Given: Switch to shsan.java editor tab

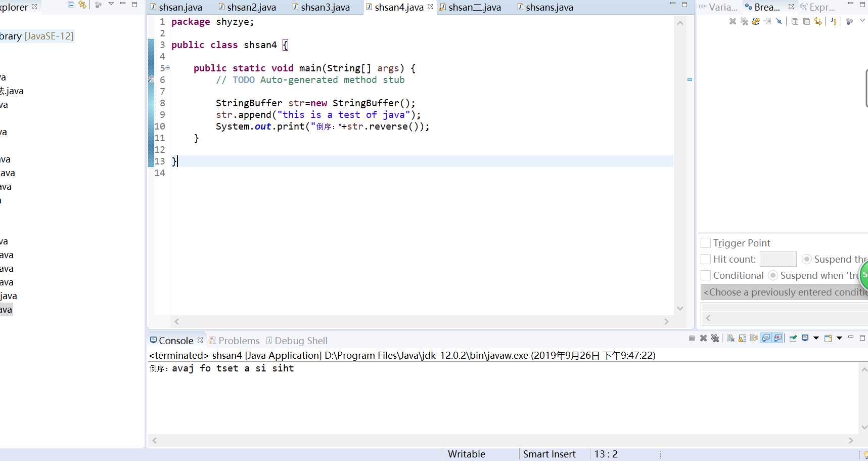Looking at the screenshot, I should [176, 7].
